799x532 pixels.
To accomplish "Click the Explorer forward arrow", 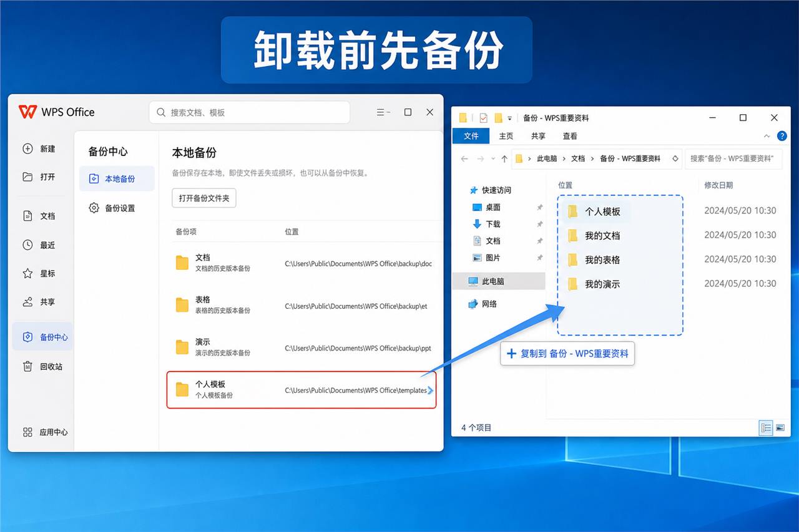I will [480, 158].
